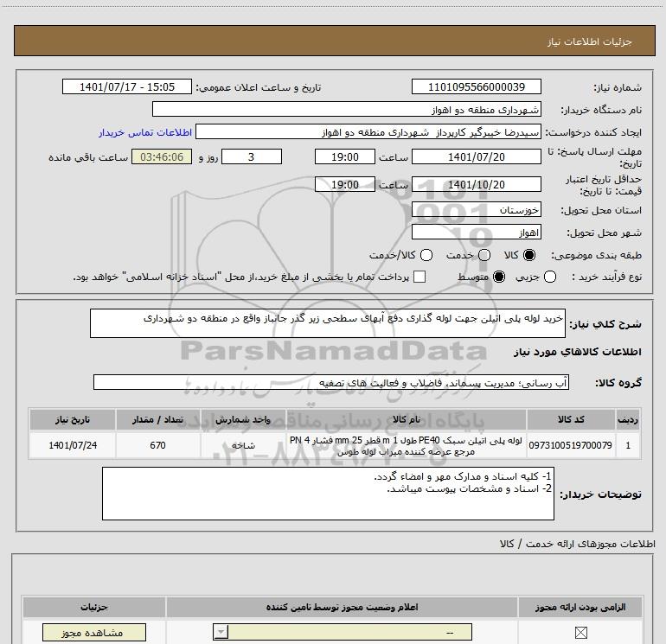Click the جزئیات اطلاعات نیاز header title
This screenshot has width=666, height=644.
pos(589,41)
